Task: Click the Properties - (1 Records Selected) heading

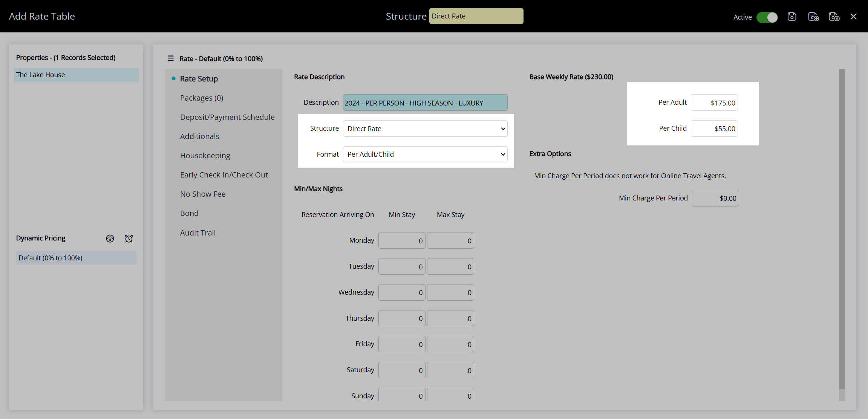Action: coord(66,58)
